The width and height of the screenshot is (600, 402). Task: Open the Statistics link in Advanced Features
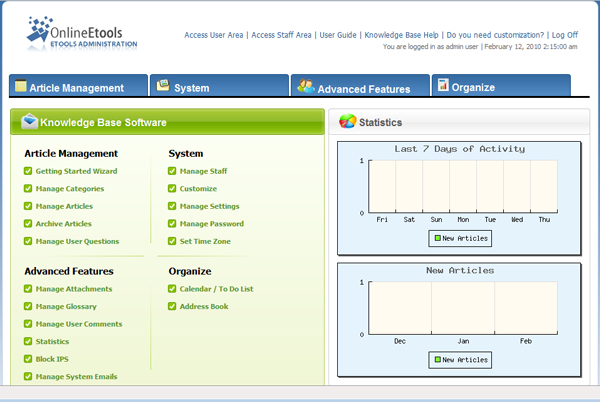pos(52,342)
